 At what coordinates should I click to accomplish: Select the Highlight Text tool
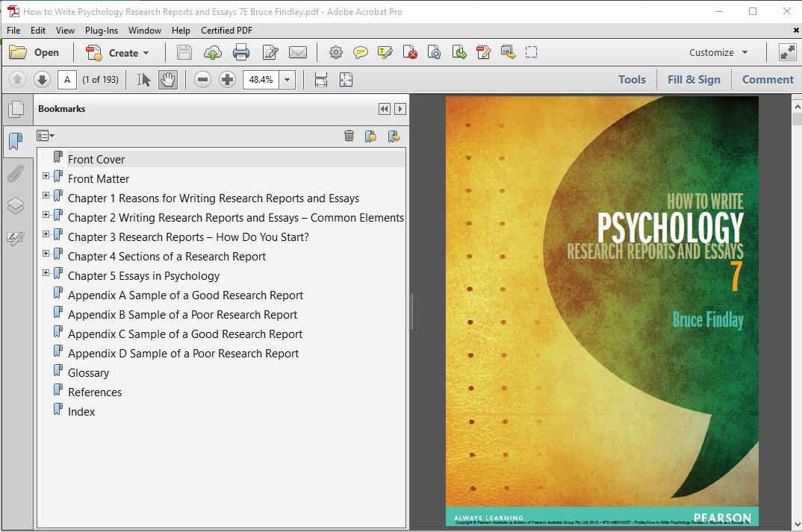pyautogui.click(x=385, y=52)
